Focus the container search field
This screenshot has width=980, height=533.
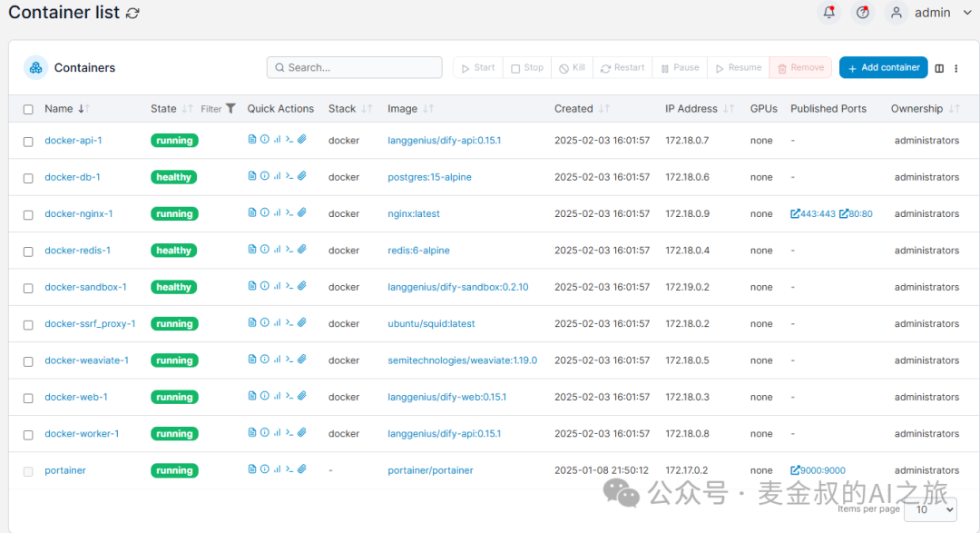tap(354, 67)
